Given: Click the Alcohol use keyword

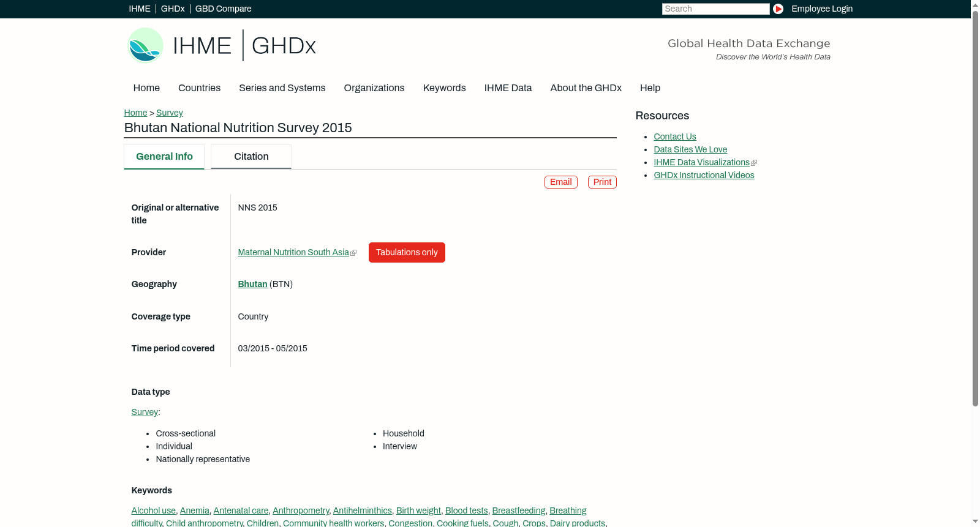Looking at the screenshot, I should coord(153,510).
